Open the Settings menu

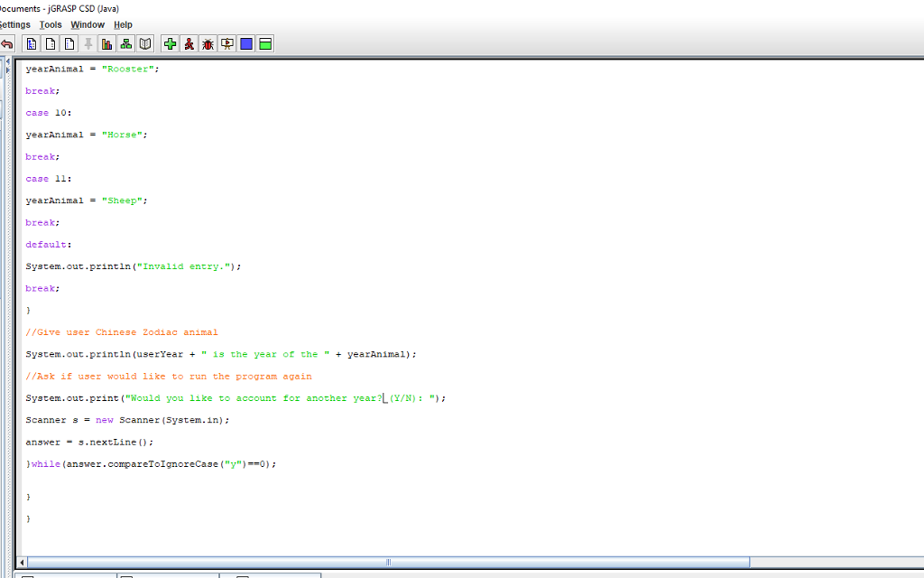pos(14,24)
